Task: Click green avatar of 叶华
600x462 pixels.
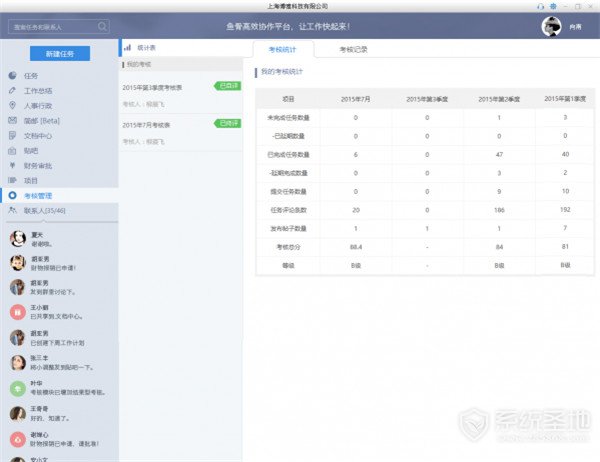Action: pyautogui.click(x=18, y=389)
